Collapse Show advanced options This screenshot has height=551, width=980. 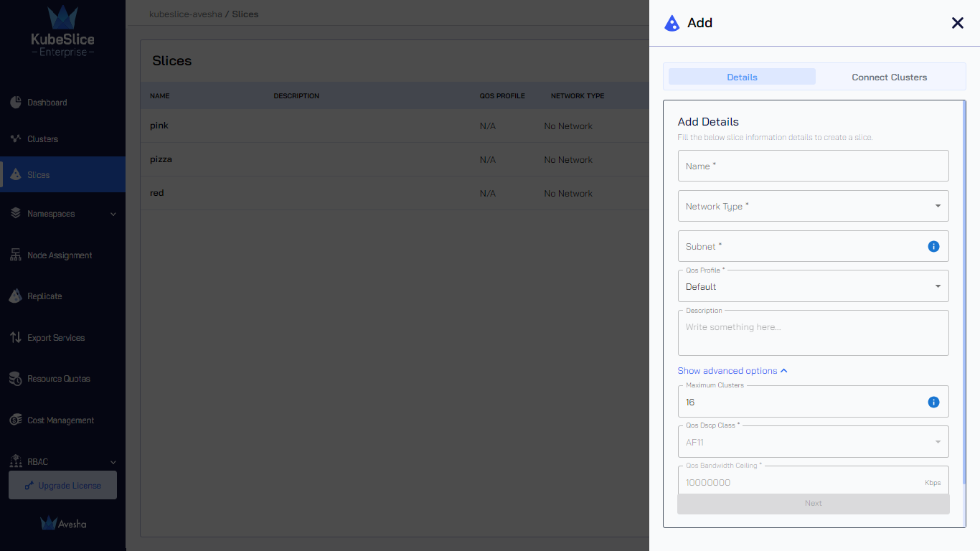point(732,371)
